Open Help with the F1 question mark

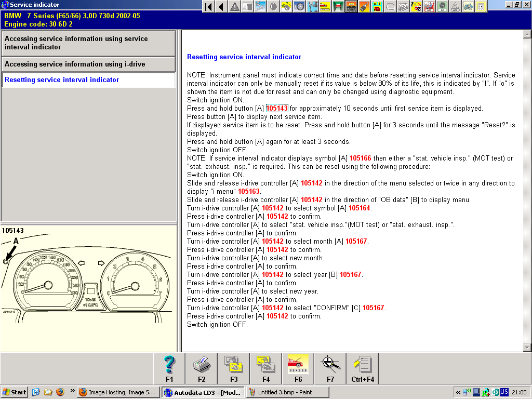pyautogui.click(x=169, y=369)
